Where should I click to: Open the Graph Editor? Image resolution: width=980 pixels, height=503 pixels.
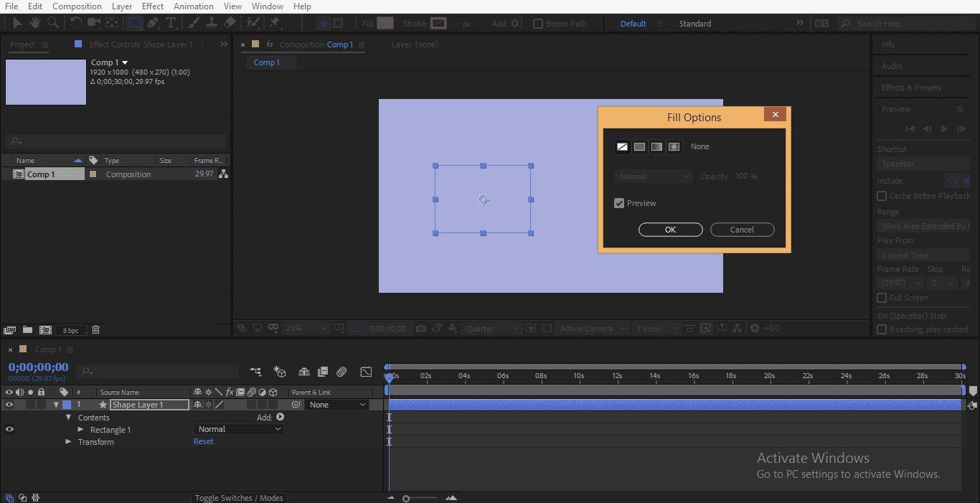pyautogui.click(x=366, y=371)
